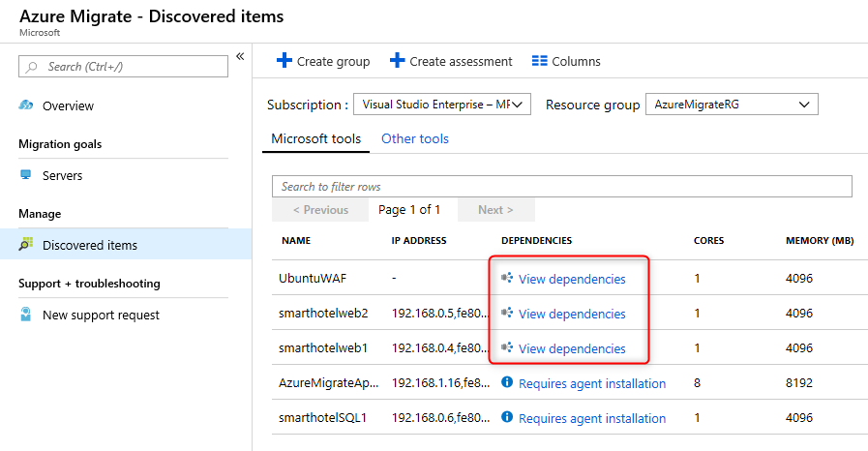Click Create assessment button
This screenshot has height=451, width=868.
(451, 61)
